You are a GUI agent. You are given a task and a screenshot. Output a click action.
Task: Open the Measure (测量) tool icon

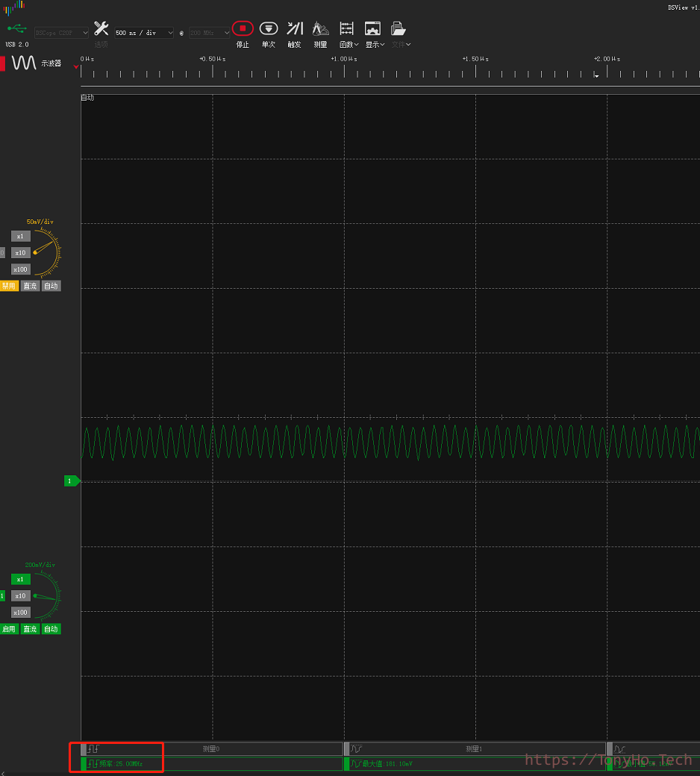[x=320, y=29]
